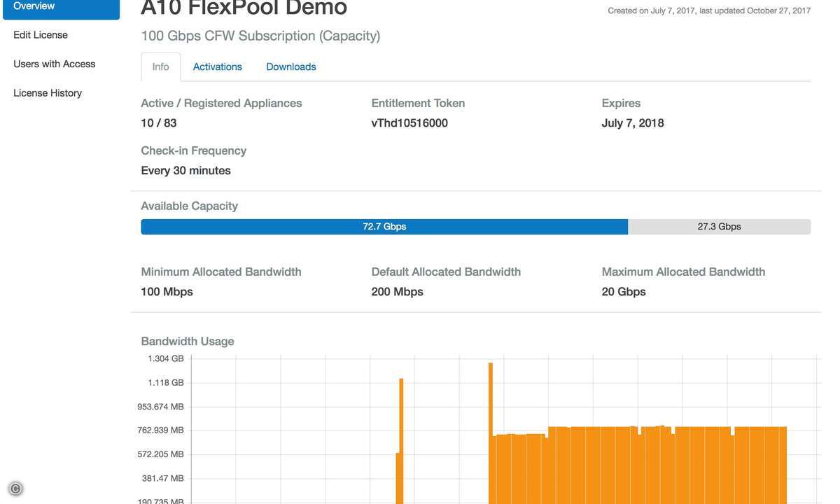
Task: Click the 72.7 Gbps used capacity bar
Action: (384, 227)
